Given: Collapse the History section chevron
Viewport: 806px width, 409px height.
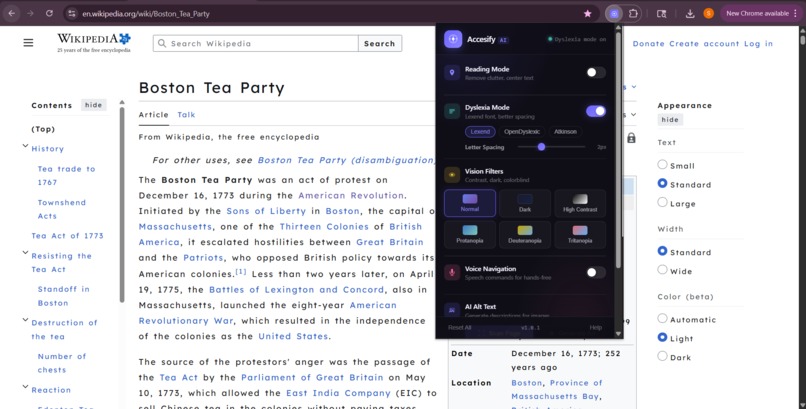Looking at the screenshot, I should click(x=25, y=146).
